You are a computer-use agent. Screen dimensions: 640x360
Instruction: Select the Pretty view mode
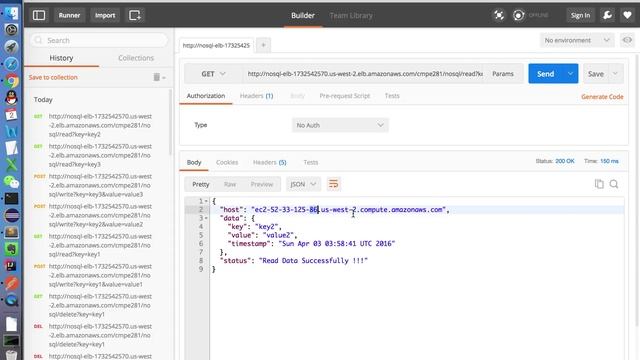coord(200,184)
